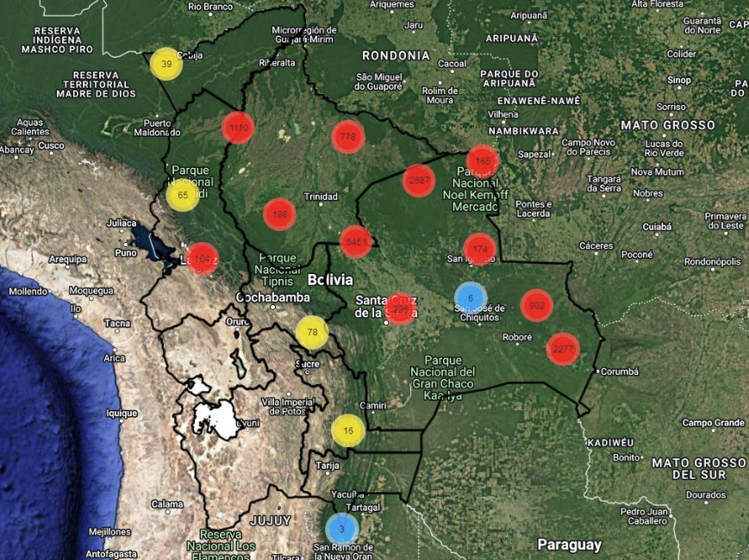
Task: Select the blue cluster marker labeled 6
Action: click(471, 298)
